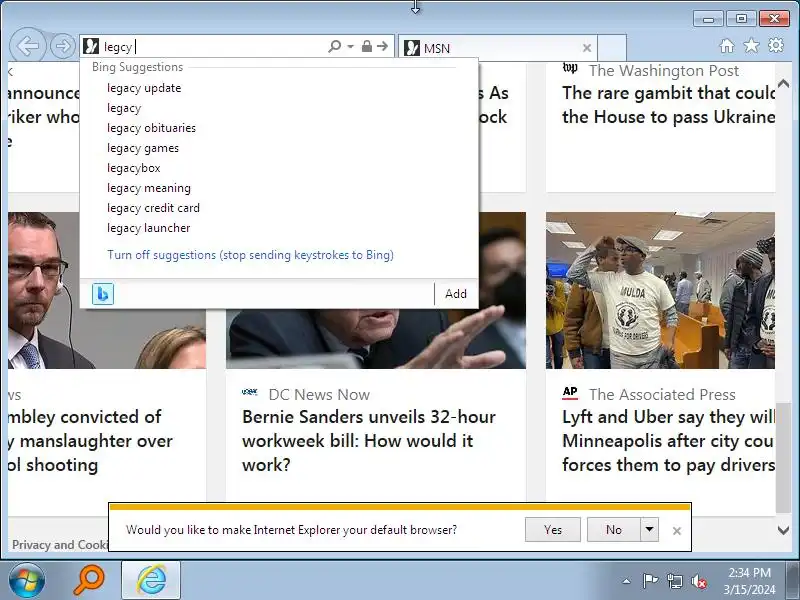800x600 pixels.
Task: Click the Go arrow in address bar
Action: pyautogui.click(x=383, y=46)
